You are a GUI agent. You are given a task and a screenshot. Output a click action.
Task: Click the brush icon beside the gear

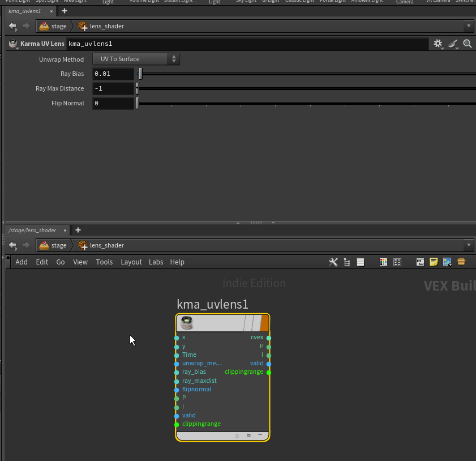point(453,44)
